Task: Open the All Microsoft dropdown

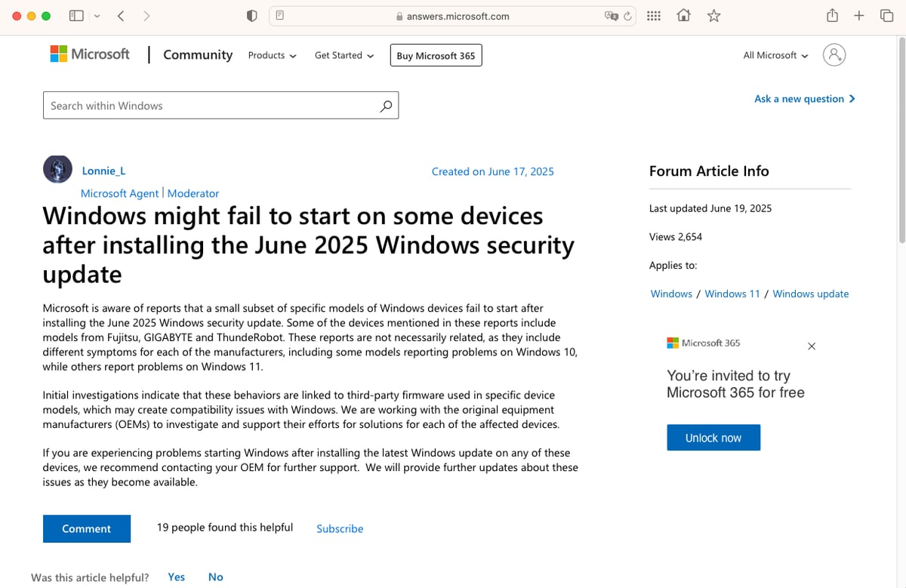Action: click(775, 55)
